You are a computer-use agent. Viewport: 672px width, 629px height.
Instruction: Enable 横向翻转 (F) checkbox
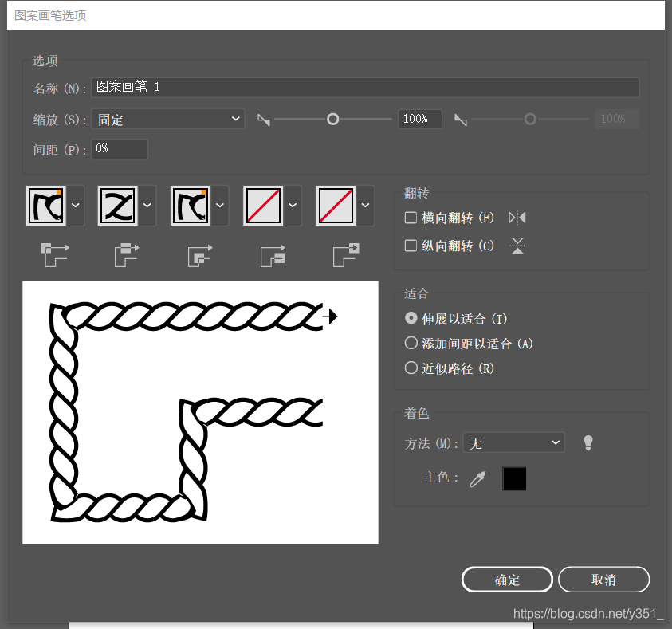(x=411, y=218)
